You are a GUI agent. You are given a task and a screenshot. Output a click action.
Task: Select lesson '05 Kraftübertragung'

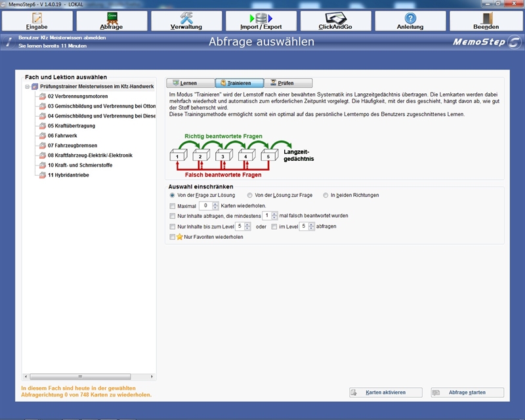point(72,126)
